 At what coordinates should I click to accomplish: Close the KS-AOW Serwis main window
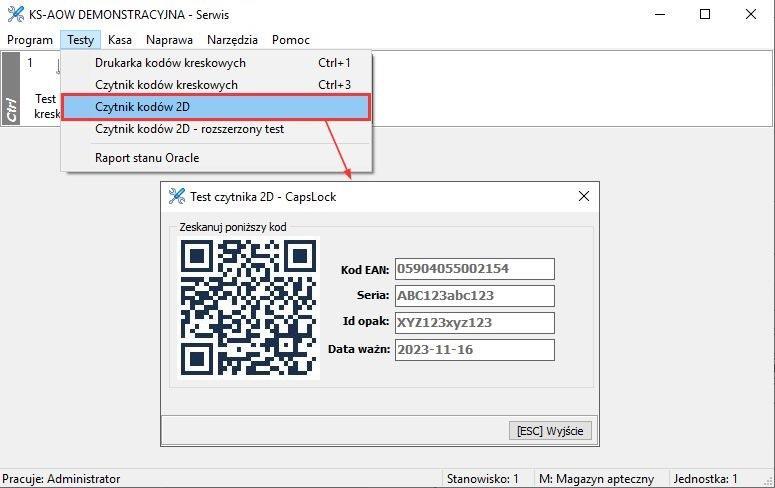coord(751,14)
